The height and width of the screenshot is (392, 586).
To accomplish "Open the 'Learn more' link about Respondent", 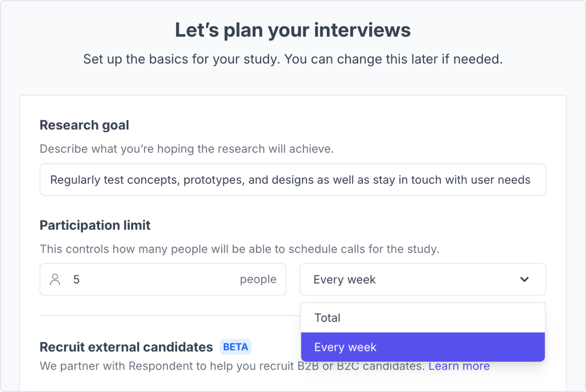I will pos(459,366).
